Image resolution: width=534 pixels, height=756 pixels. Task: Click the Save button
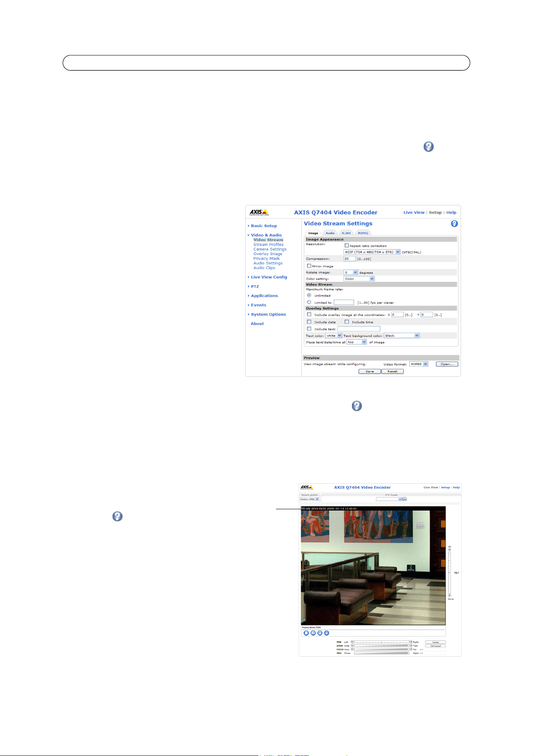coord(370,372)
